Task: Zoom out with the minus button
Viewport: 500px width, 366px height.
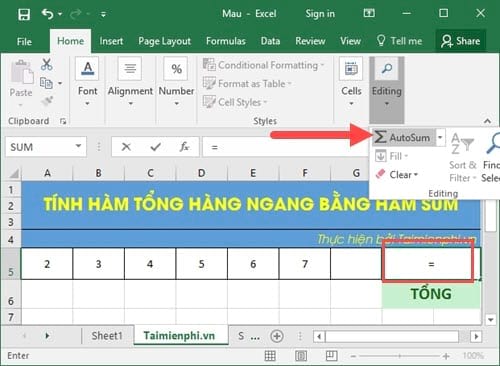Action: pos(353,356)
